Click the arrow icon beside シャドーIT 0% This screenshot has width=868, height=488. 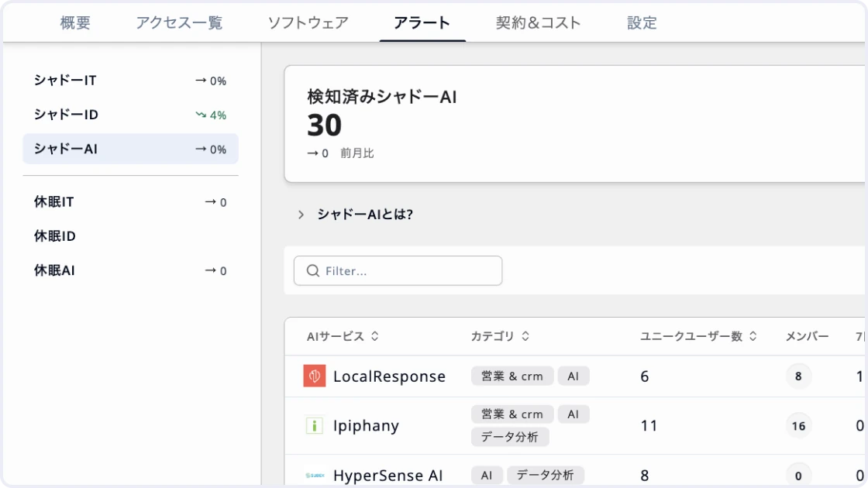coord(201,81)
